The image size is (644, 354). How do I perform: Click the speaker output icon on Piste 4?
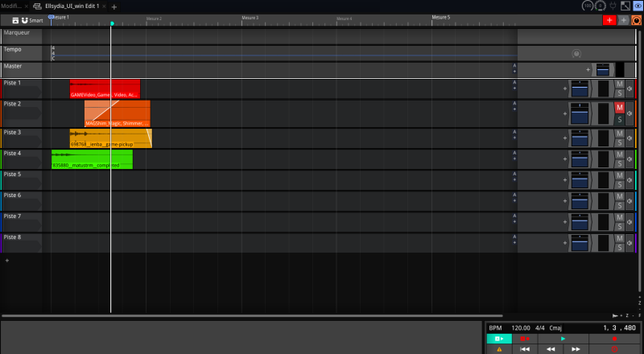click(x=630, y=159)
